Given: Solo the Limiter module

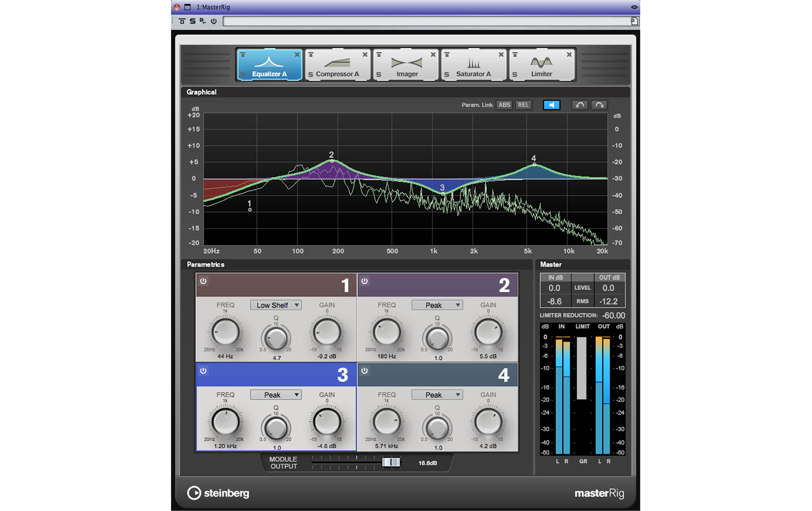Looking at the screenshot, I should coord(515,75).
